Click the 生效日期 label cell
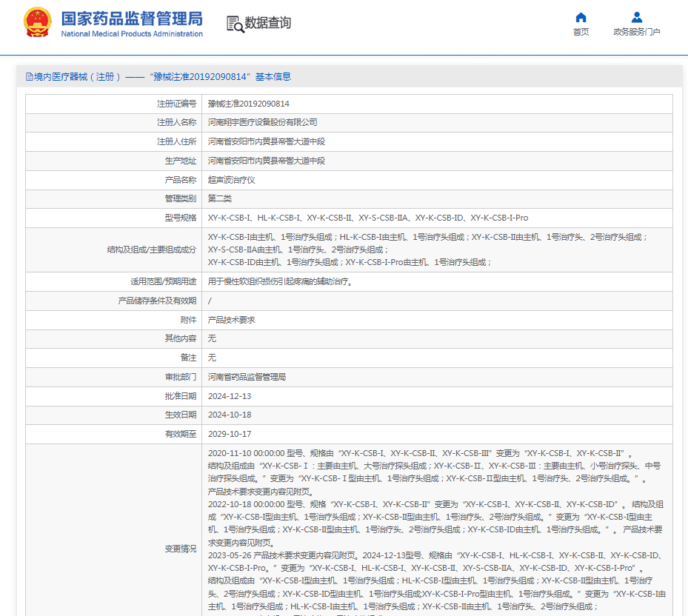The height and width of the screenshot is (616, 688). tap(113, 415)
